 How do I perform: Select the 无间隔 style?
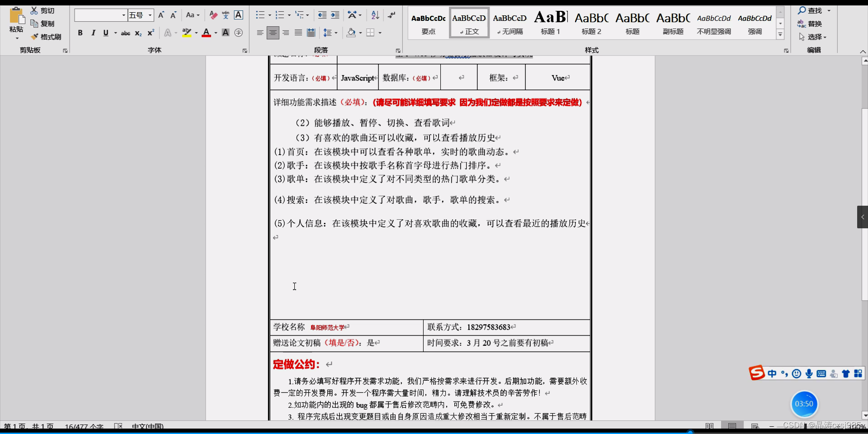click(509, 23)
